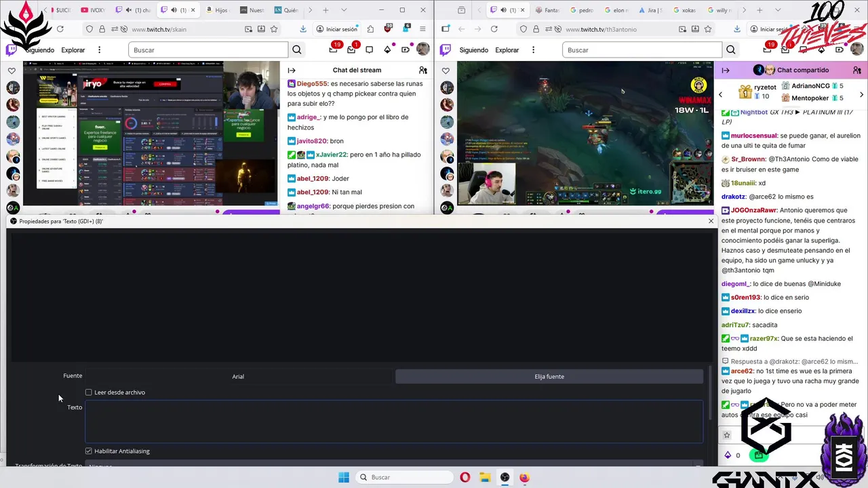Bookmark the twitch.tv/skain page with star
868x488 pixels.
coord(274,29)
